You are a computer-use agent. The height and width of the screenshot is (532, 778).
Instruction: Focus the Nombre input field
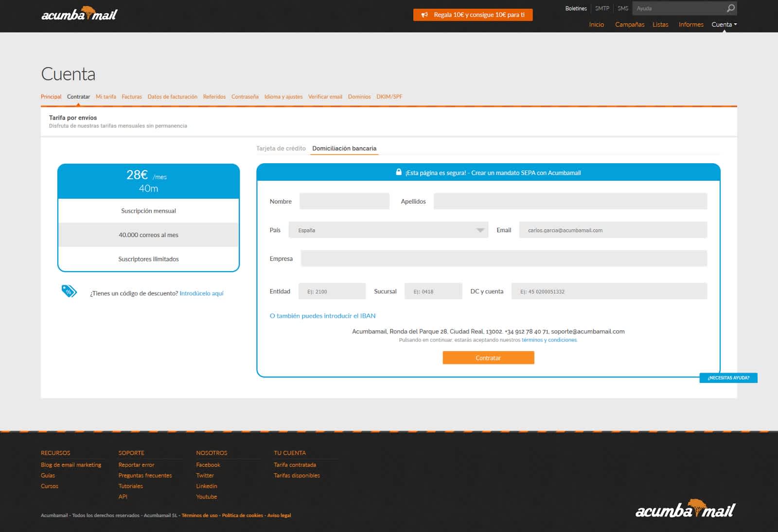tap(344, 201)
